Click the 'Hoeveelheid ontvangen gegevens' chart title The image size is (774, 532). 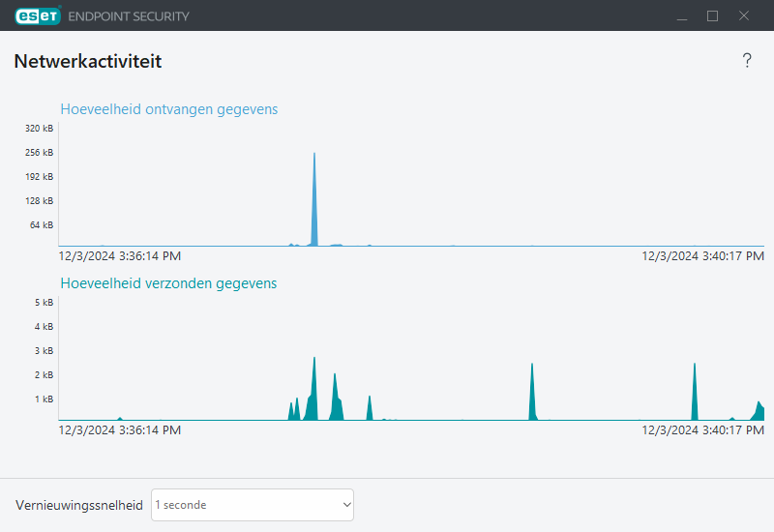point(169,109)
